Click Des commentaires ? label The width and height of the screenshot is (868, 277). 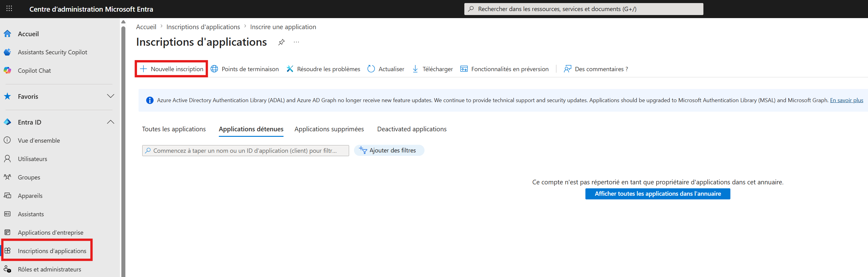601,69
